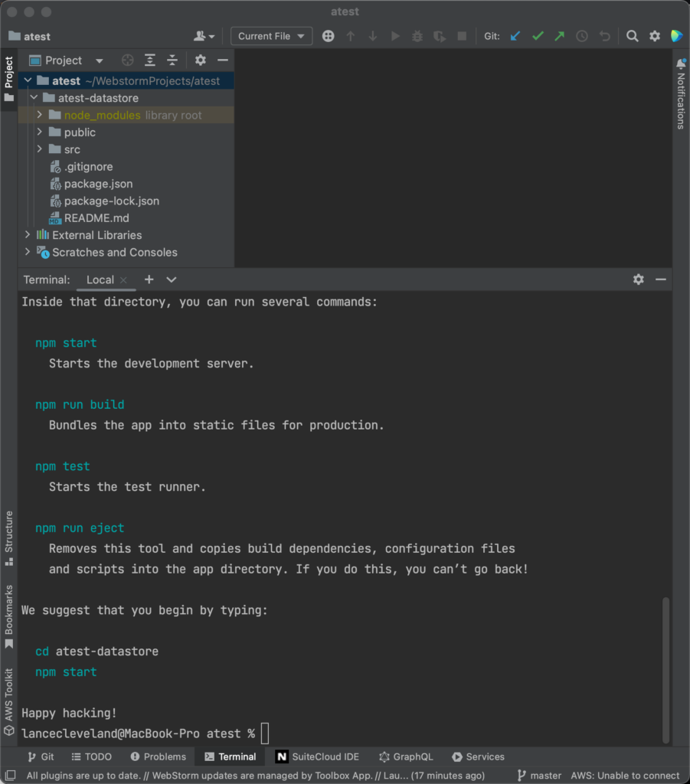Add new terminal session with plus icon
The image size is (690, 784).
pos(149,279)
